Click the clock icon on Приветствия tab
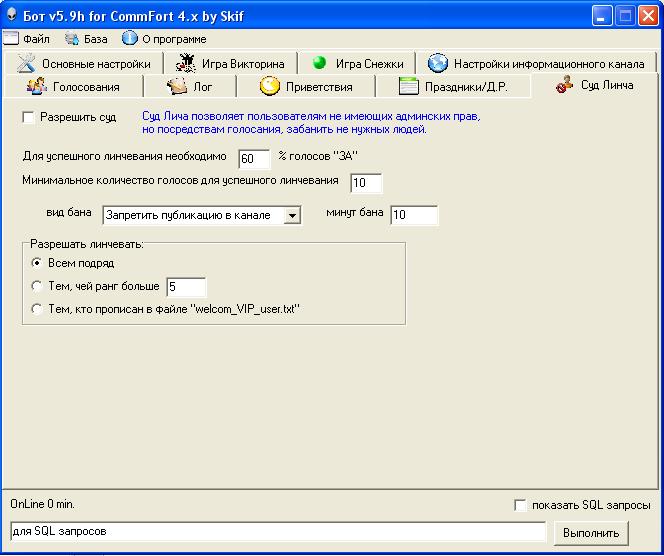This screenshot has width=664, height=556. point(269,86)
